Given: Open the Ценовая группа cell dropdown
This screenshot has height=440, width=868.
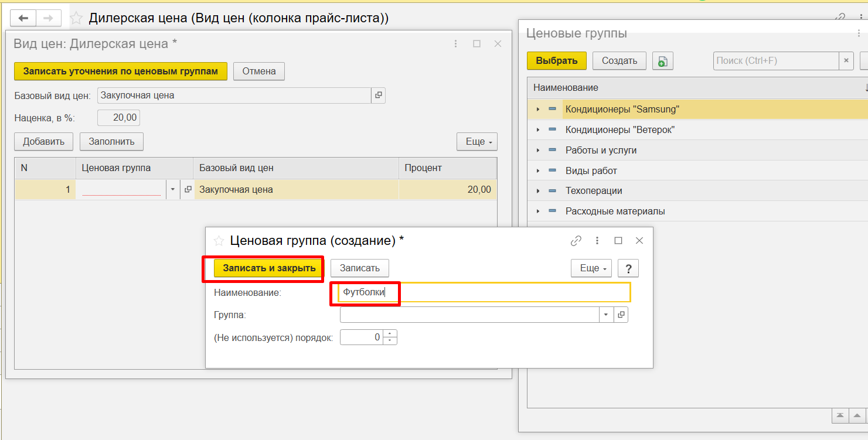Looking at the screenshot, I should pyautogui.click(x=172, y=190).
